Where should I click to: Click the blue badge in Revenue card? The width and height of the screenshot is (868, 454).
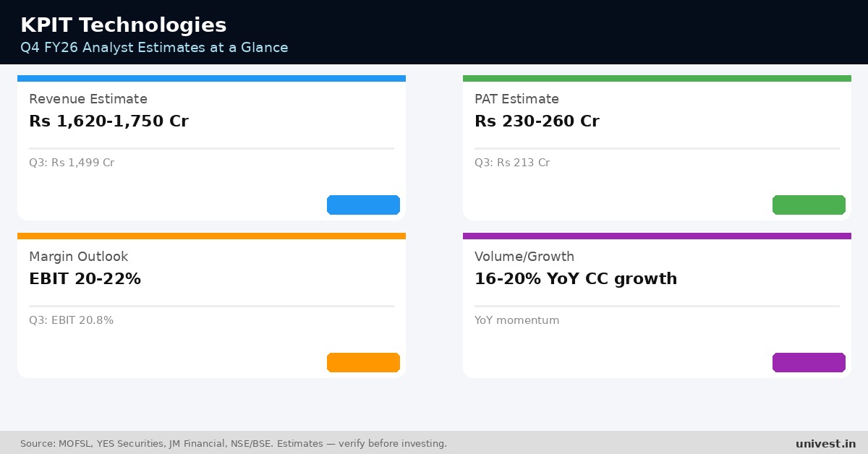[x=363, y=205]
